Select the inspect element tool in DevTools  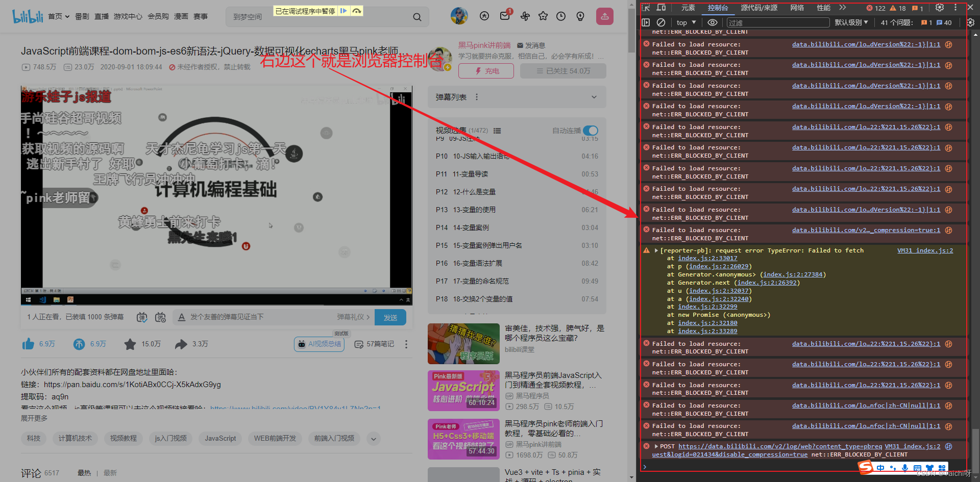[x=645, y=8]
